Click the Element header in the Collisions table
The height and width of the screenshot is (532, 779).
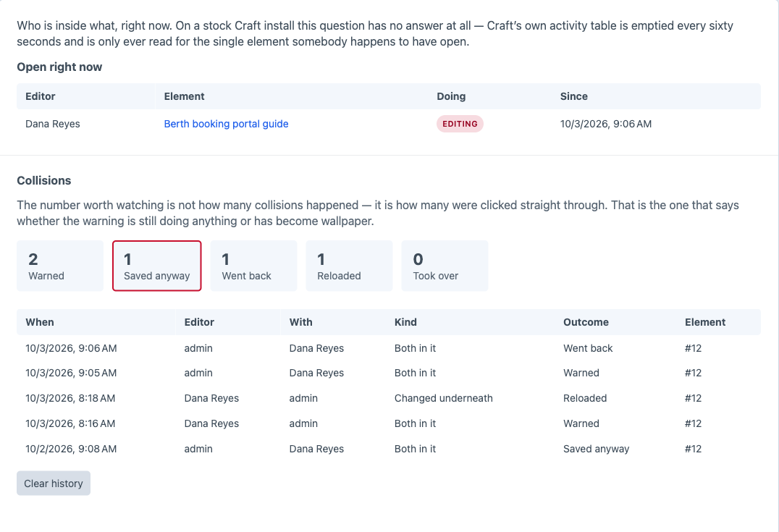point(705,322)
